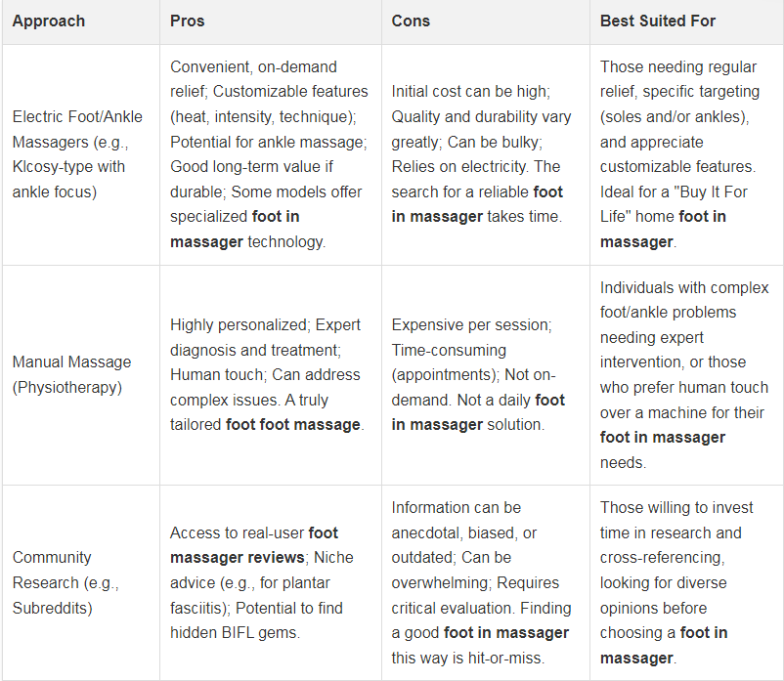Click cell starting Those willing to invest time
The height and width of the screenshot is (681, 784).
click(x=676, y=582)
